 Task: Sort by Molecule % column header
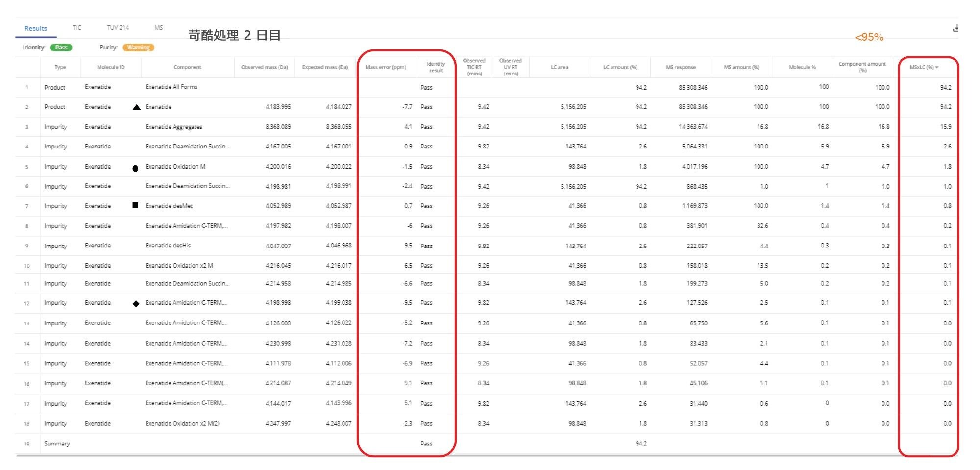(x=802, y=67)
